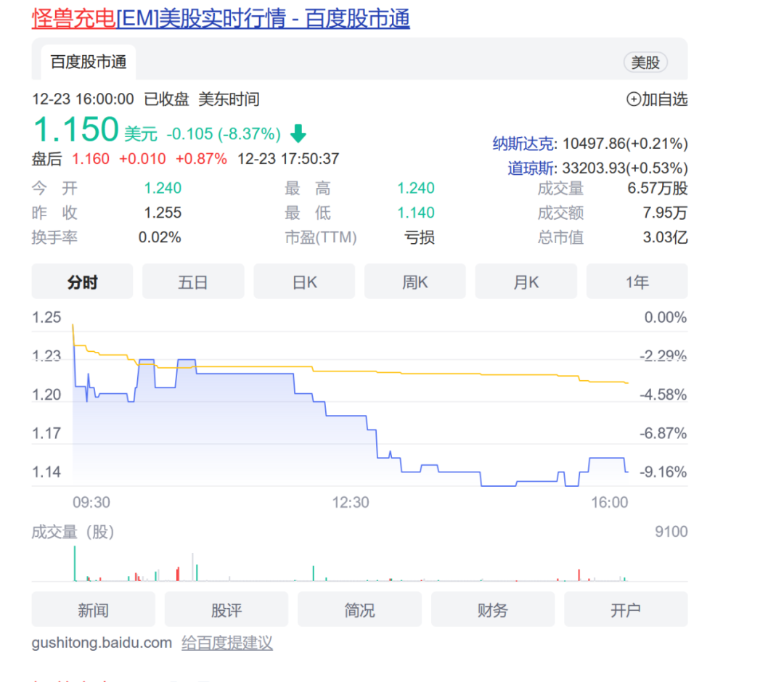Click the 9100 volume scale label
This screenshot has width=784, height=682.
click(x=671, y=532)
